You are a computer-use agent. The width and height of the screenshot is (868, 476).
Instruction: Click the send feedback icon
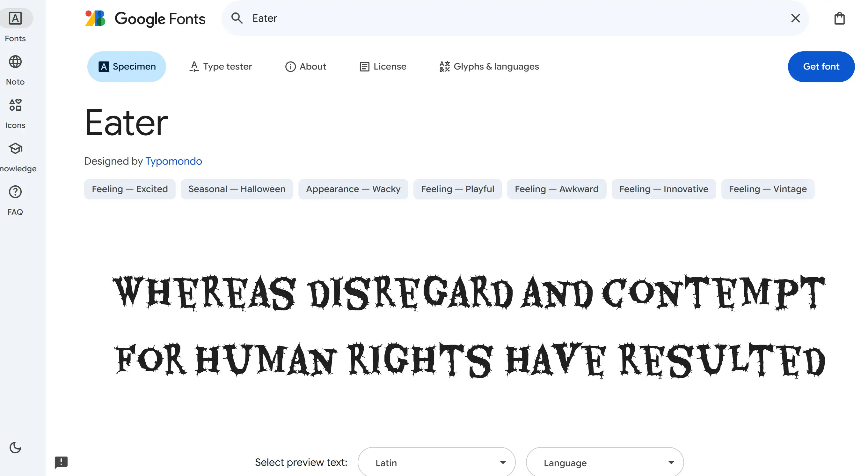(x=61, y=462)
